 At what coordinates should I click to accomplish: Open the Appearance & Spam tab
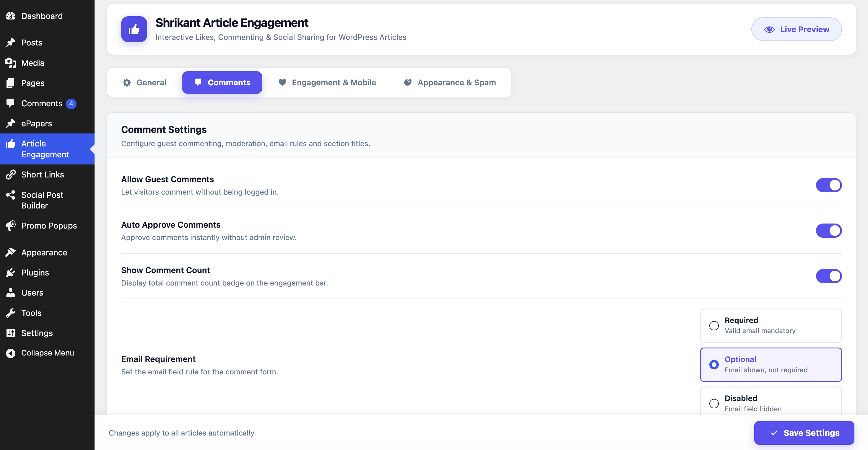tap(450, 82)
